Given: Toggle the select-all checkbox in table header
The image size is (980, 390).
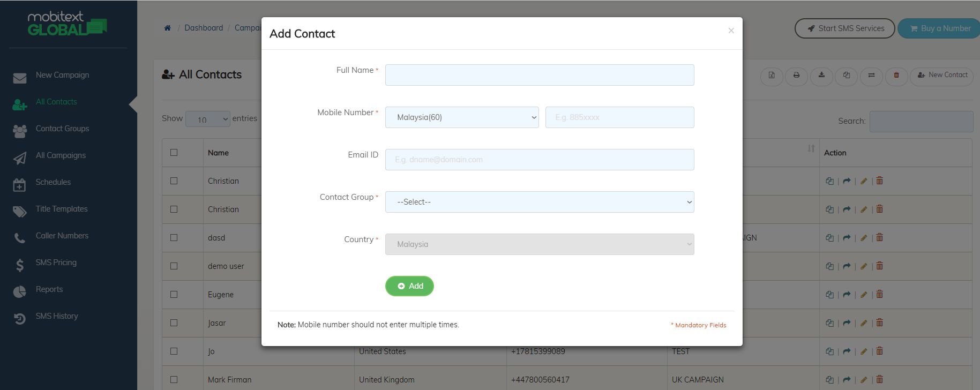Looking at the screenshot, I should pos(174,153).
